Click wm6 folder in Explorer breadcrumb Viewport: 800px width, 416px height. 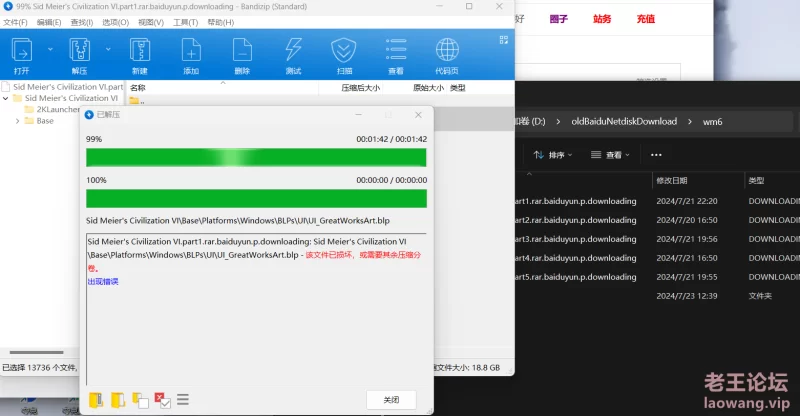click(712, 121)
